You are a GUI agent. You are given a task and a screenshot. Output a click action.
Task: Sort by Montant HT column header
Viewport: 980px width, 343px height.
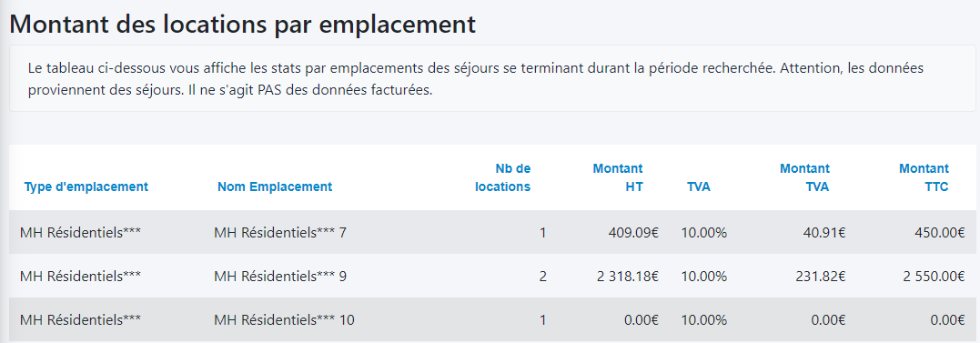pyautogui.click(x=618, y=177)
